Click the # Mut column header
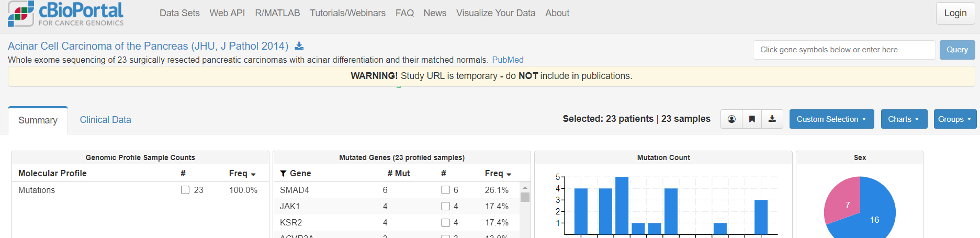This screenshot has width=980, height=238. pos(399,173)
